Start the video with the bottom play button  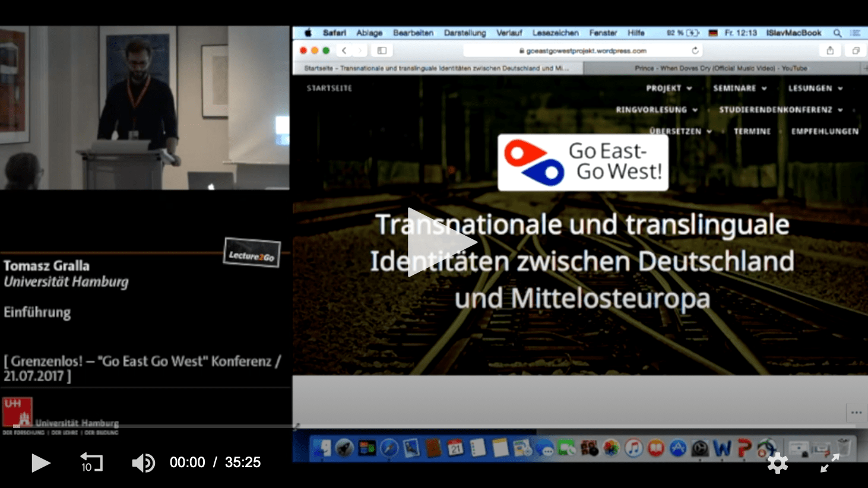point(40,462)
